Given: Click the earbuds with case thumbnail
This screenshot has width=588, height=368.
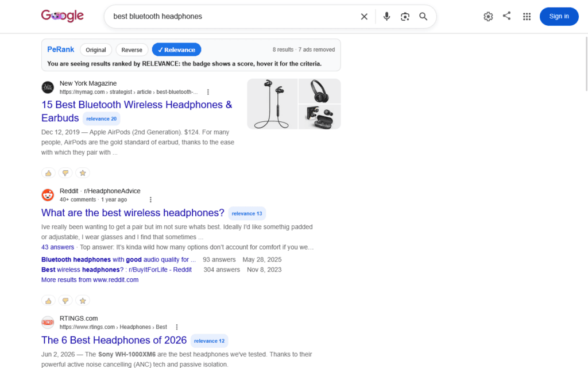Looking at the screenshot, I should [x=319, y=117].
